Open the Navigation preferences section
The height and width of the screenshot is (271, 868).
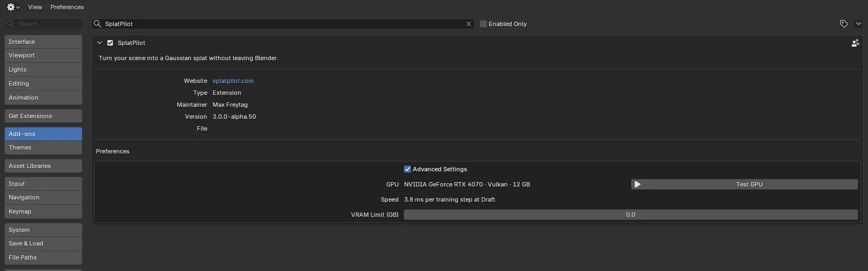click(43, 197)
